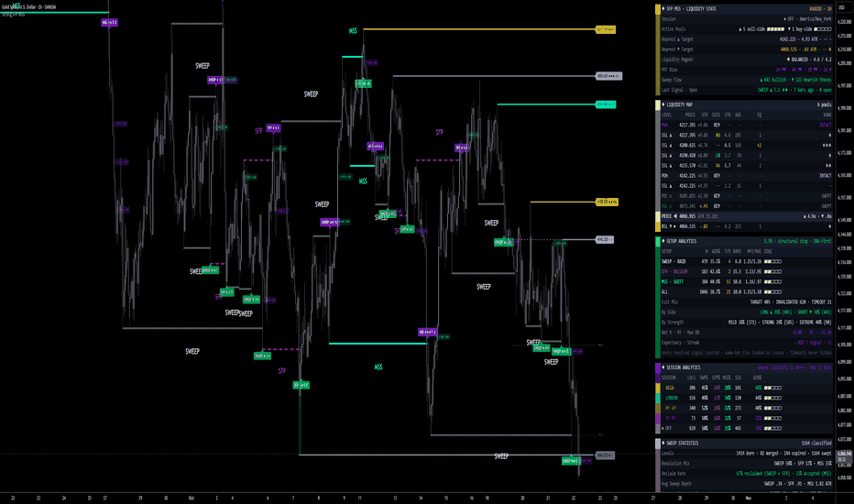Viewport: 854px width, 504px height.
Task: Click the ALL totals row in Setup Analytics
Action: click(746, 292)
